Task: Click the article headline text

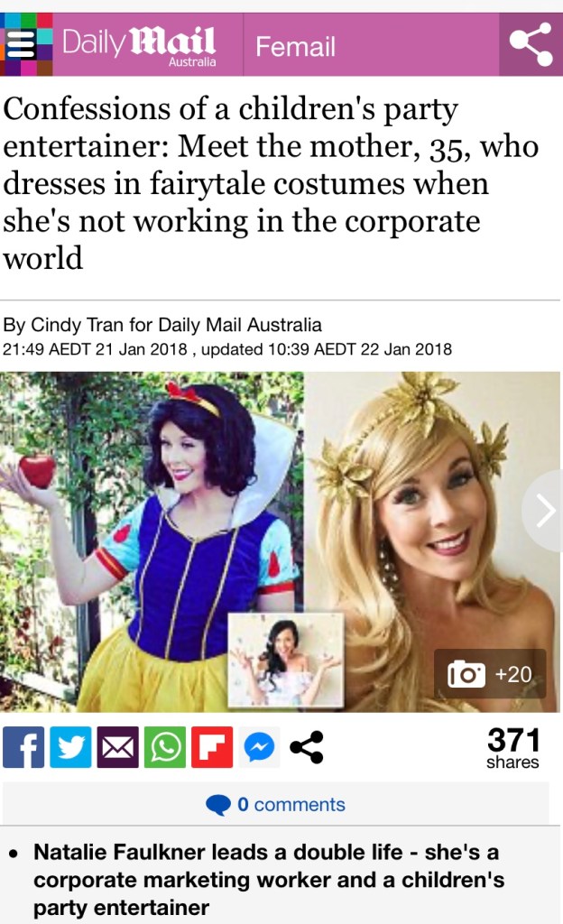Action: (x=271, y=183)
